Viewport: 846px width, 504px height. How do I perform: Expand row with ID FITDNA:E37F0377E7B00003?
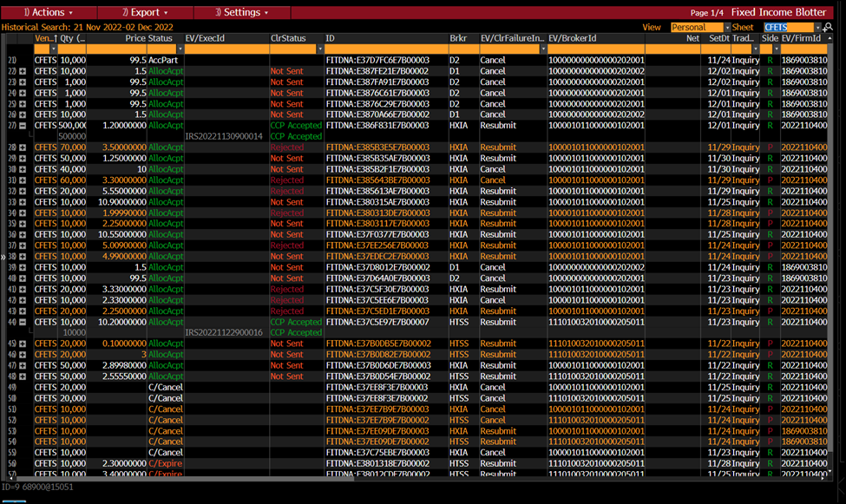pos(23,235)
